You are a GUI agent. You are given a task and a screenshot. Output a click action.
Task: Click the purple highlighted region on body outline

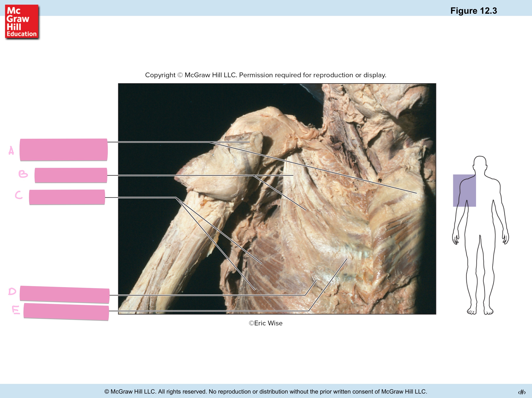(x=464, y=190)
